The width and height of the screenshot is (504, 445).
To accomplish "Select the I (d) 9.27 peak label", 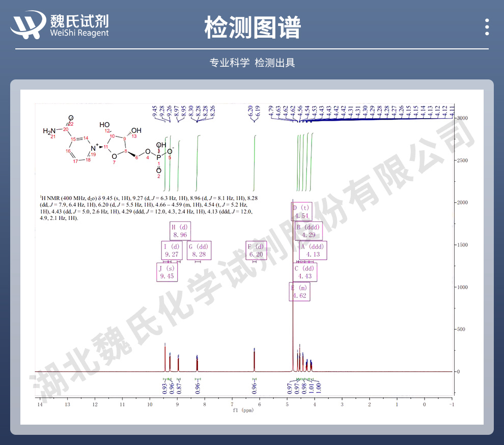I will tap(171, 251).
